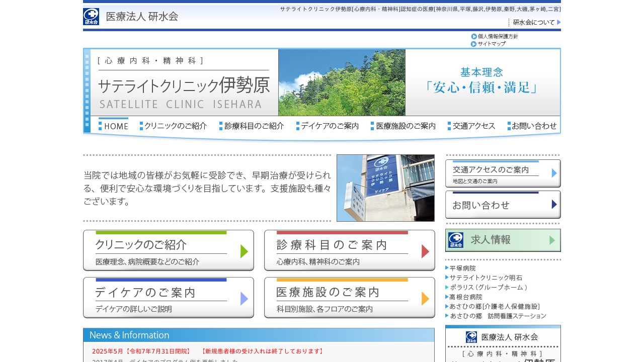644x362 pixels.
Task: Click the green arrow on クリニックのご紹介 box
Action: [x=244, y=251]
